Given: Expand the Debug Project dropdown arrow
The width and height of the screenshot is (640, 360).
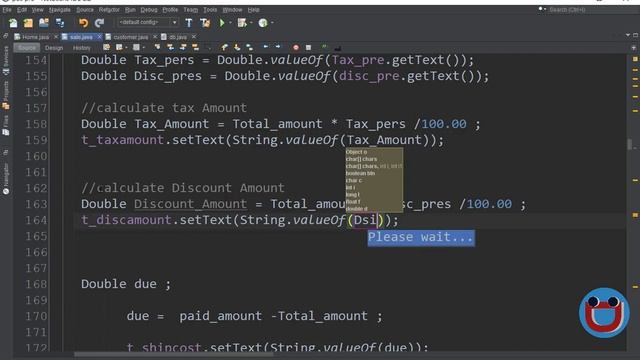Looking at the screenshot, I should pos(251,23).
